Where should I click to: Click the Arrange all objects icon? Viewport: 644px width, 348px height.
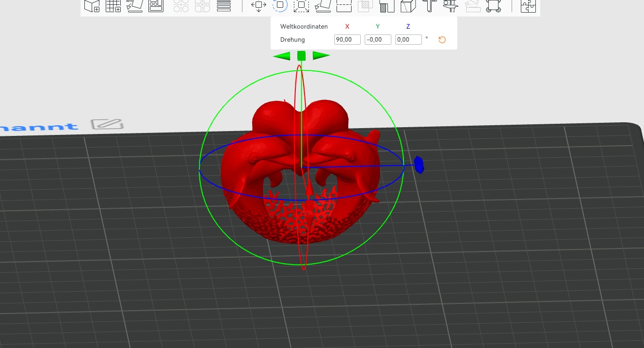[156, 6]
